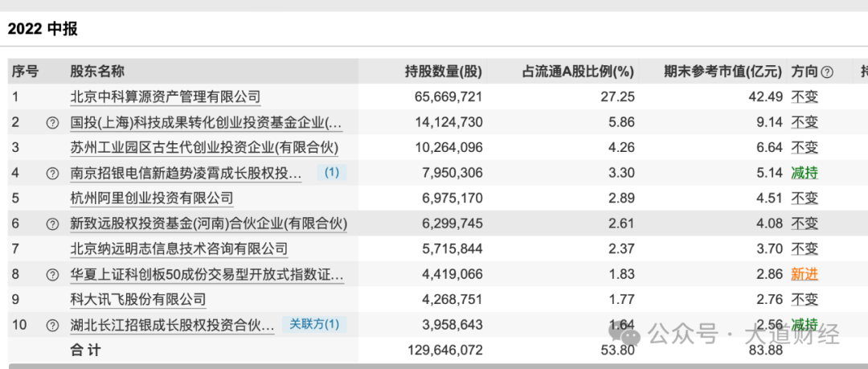Select share count cell 5,715,844

[x=452, y=248]
